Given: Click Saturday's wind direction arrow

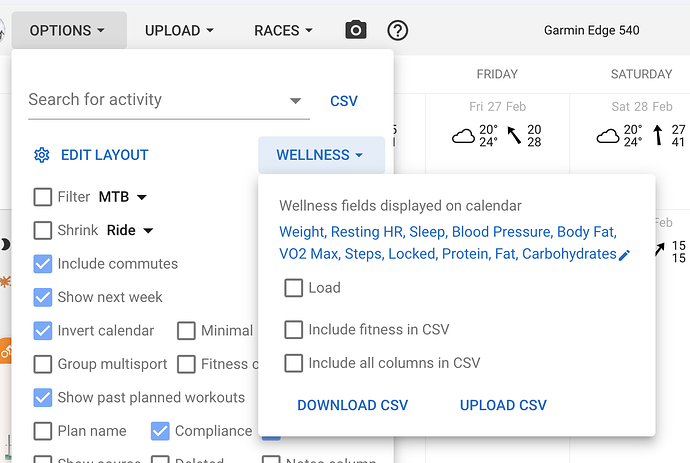Looking at the screenshot, I should coord(658,135).
